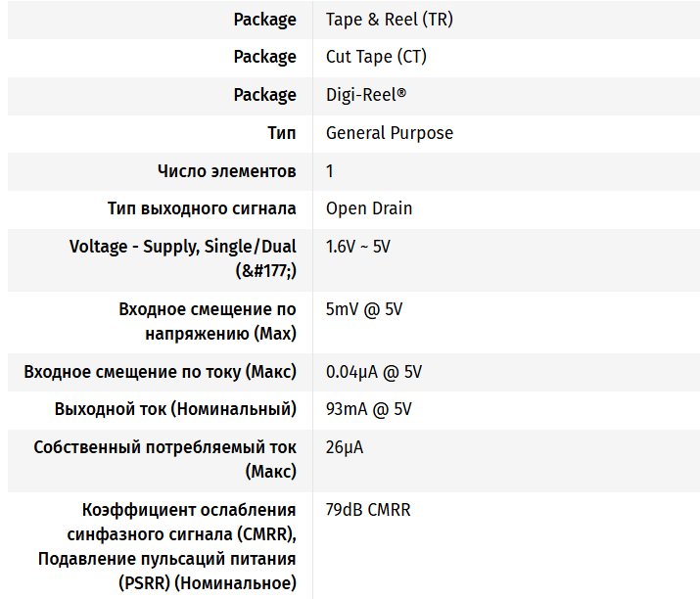Click the "Число элементов" label
This screenshot has height=599, width=700.
coord(227,171)
